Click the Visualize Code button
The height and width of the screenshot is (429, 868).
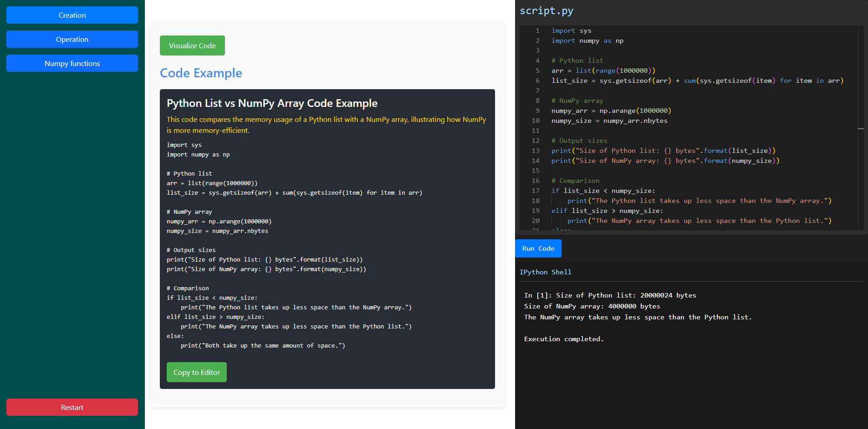[192, 45]
